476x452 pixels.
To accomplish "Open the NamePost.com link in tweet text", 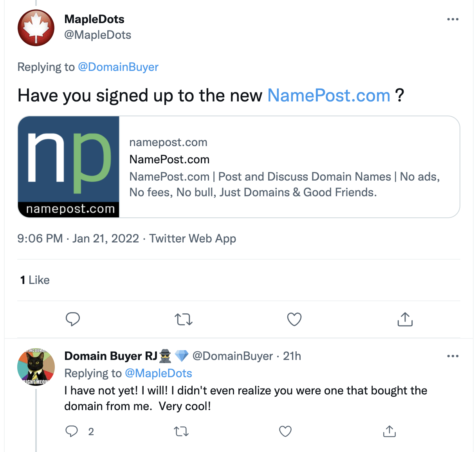I will (x=329, y=96).
